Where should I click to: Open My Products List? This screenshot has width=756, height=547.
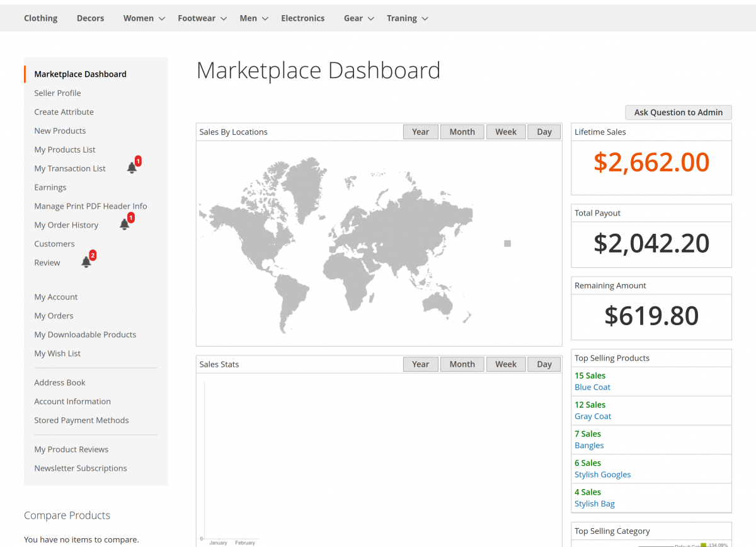click(65, 149)
